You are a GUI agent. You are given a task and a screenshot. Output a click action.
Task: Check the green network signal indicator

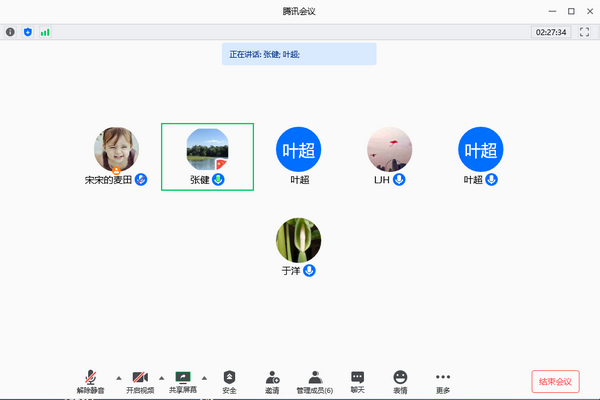45,32
